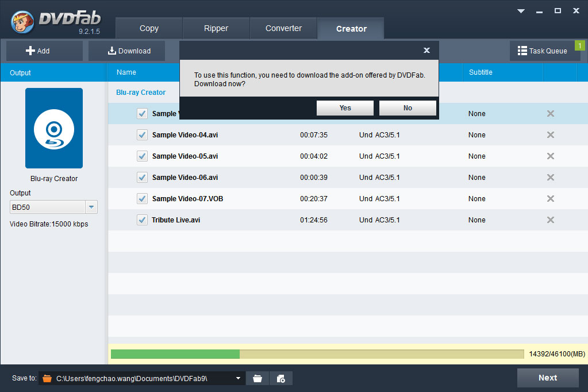The height and width of the screenshot is (392, 588).
Task: Select Sample Video-06.avi file name
Action: click(x=185, y=178)
